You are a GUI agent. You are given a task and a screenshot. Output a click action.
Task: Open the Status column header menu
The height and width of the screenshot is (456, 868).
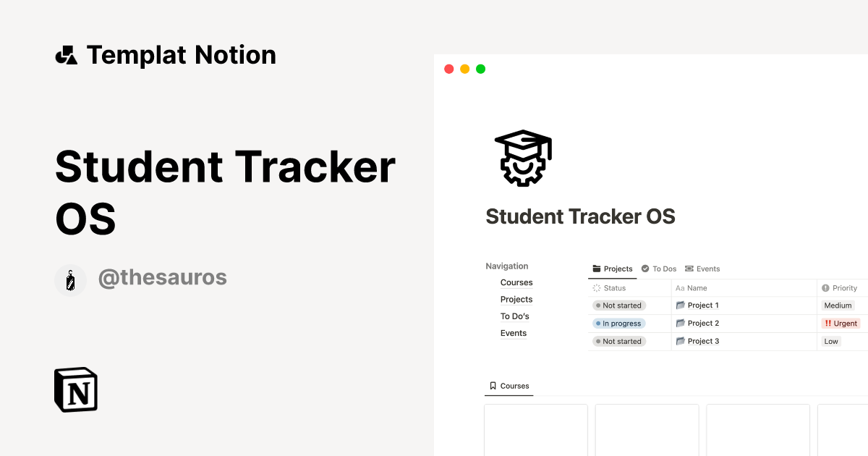coord(613,287)
